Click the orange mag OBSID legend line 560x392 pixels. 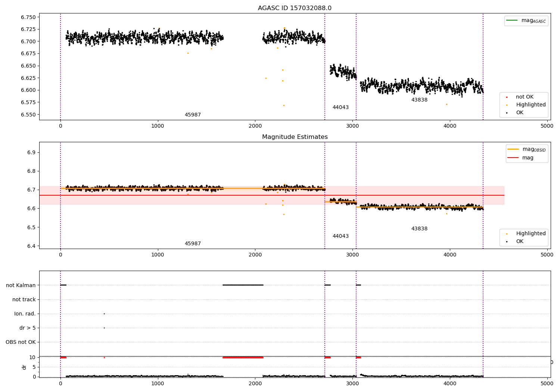(513, 149)
